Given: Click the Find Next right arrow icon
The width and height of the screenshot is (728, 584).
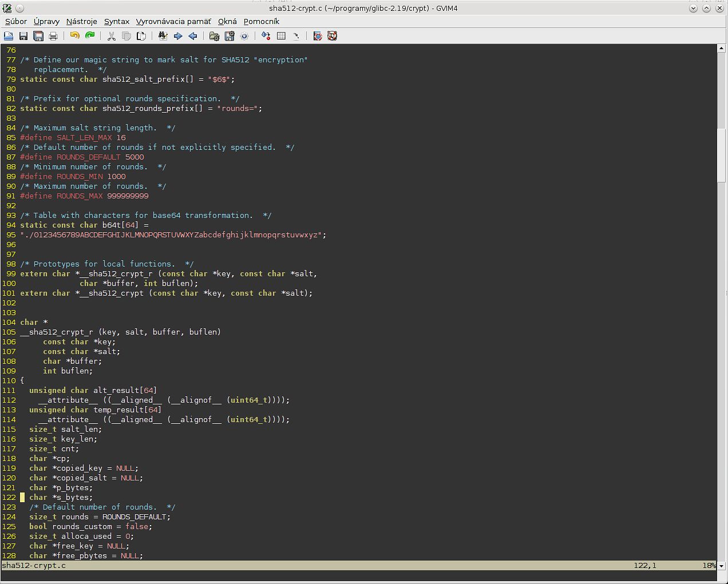Looking at the screenshot, I should click(178, 36).
